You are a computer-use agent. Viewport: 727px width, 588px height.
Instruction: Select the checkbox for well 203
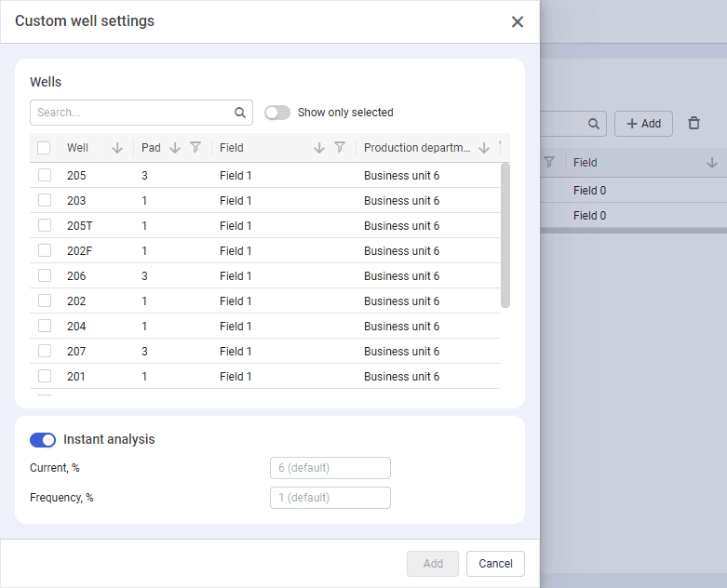click(45, 200)
